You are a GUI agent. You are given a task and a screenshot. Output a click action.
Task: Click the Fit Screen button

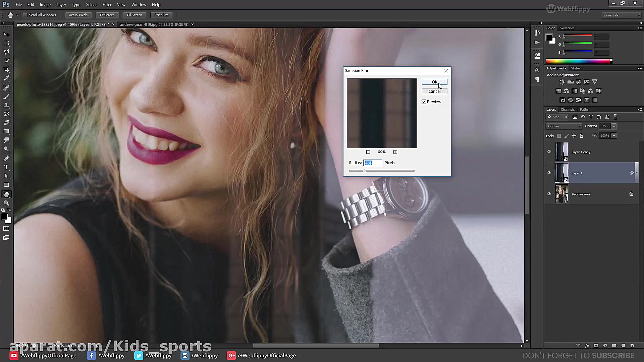click(107, 15)
